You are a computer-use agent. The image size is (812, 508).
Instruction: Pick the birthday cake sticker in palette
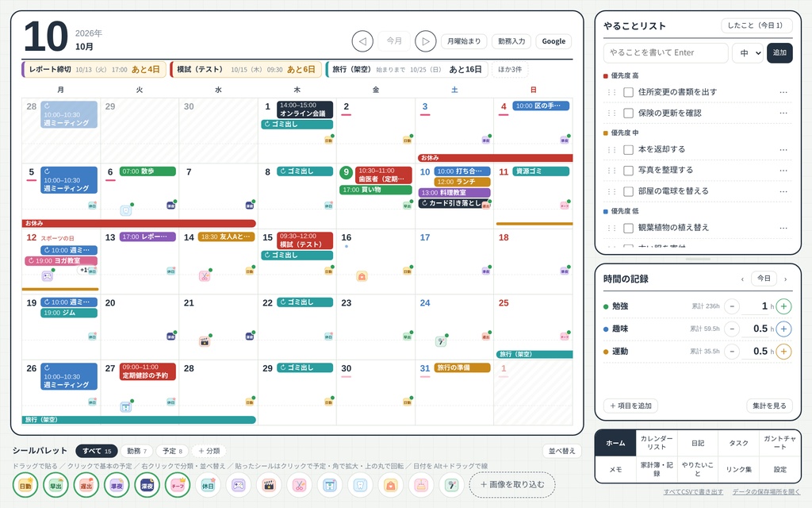[x=421, y=486]
